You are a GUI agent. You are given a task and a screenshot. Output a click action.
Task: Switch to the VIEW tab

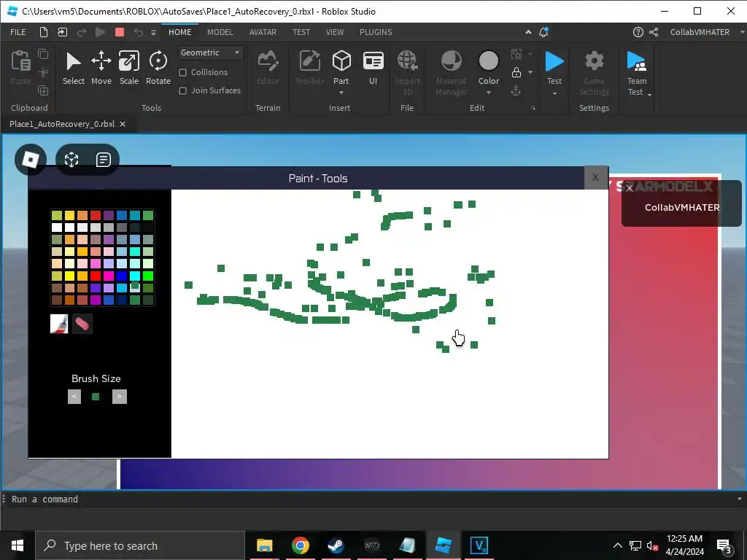click(335, 32)
